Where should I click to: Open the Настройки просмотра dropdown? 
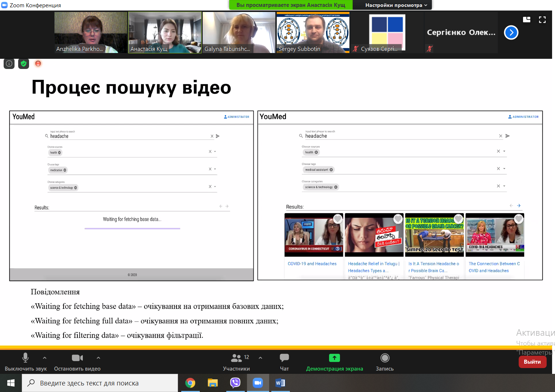click(x=396, y=5)
